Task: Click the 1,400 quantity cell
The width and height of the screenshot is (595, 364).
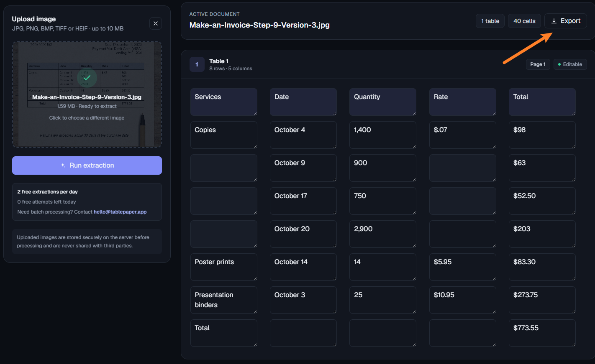Action: point(383,135)
